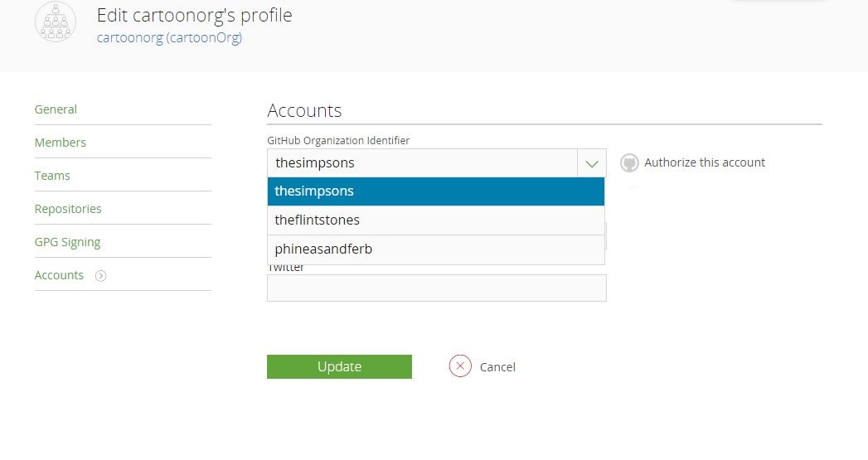Pick phineasandferb from the dropdown options
Screen dimensions: 868x460
click(x=436, y=249)
